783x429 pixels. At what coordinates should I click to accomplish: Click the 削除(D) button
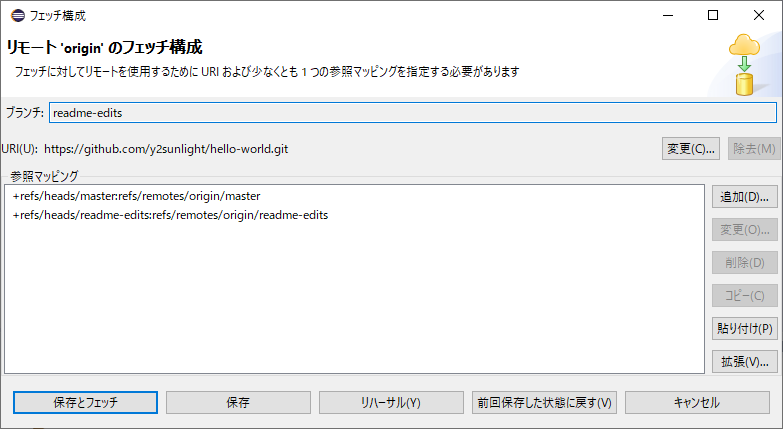point(744,263)
